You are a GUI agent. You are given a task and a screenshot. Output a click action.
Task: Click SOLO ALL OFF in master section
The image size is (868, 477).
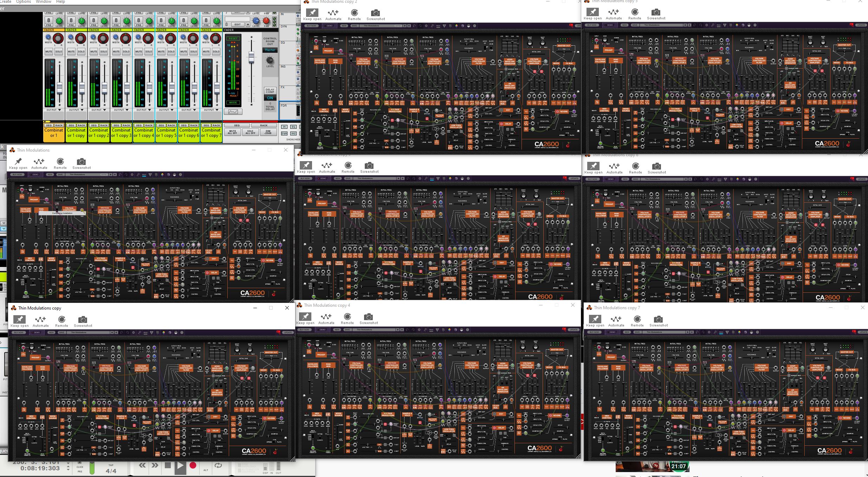250,132
